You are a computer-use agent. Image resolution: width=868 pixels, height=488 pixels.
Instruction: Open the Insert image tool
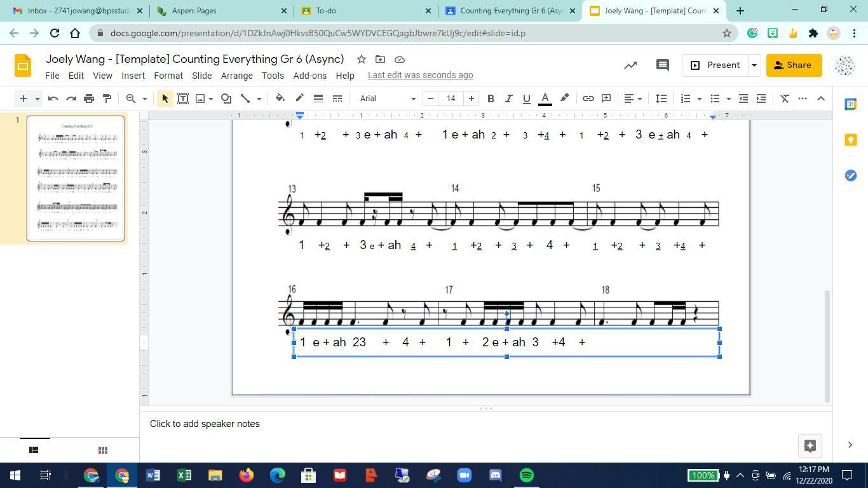[x=200, y=98]
